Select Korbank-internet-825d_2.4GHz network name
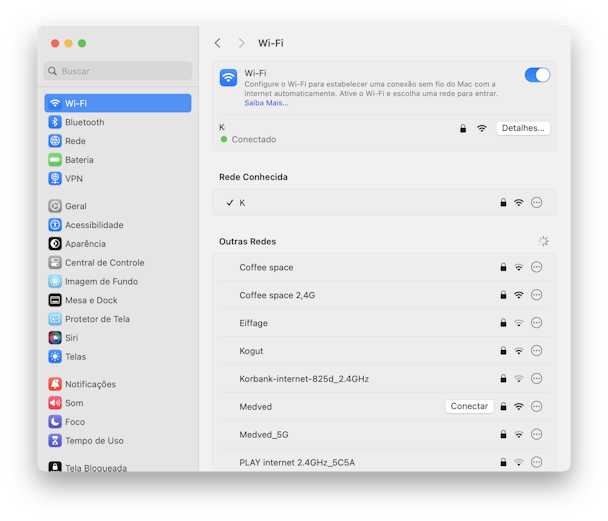The height and width of the screenshot is (521, 608). (304, 379)
